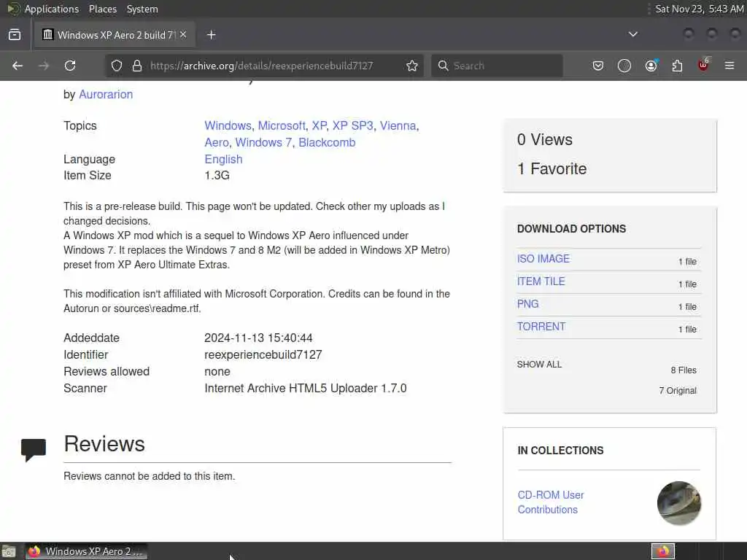
Task: Bookmark this page with the star
Action: pyautogui.click(x=412, y=66)
